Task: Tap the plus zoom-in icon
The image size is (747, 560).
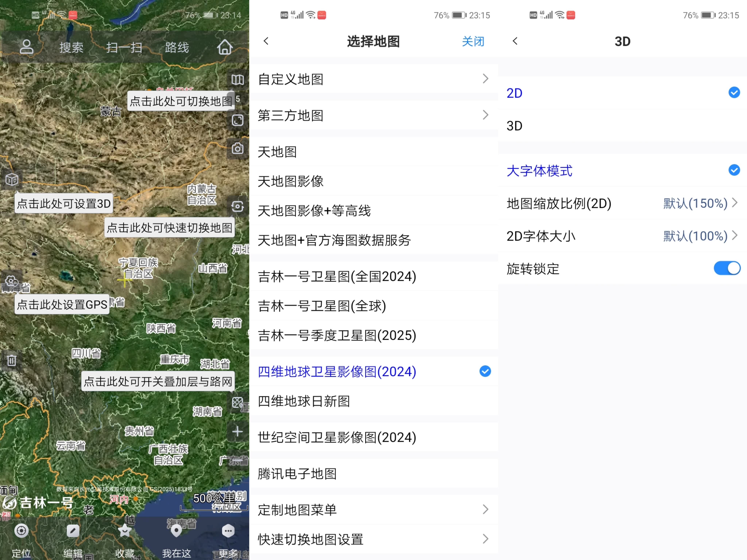Action: point(237,431)
